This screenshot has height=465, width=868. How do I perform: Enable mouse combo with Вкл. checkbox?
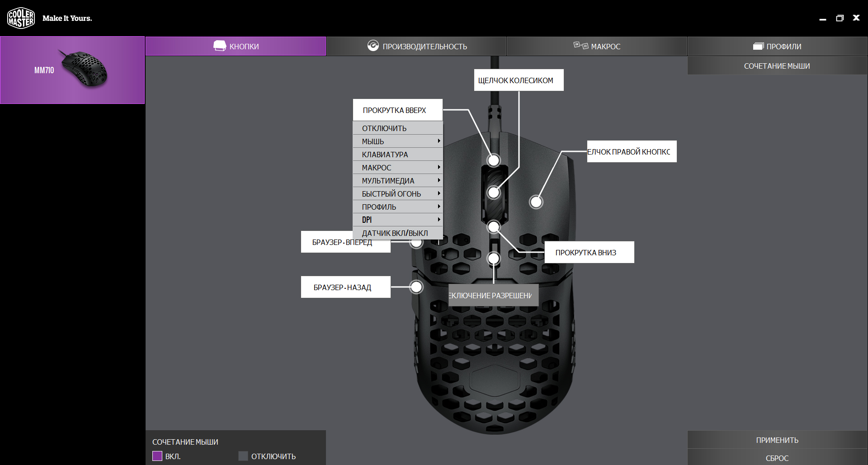pyautogui.click(x=157, y=456)
